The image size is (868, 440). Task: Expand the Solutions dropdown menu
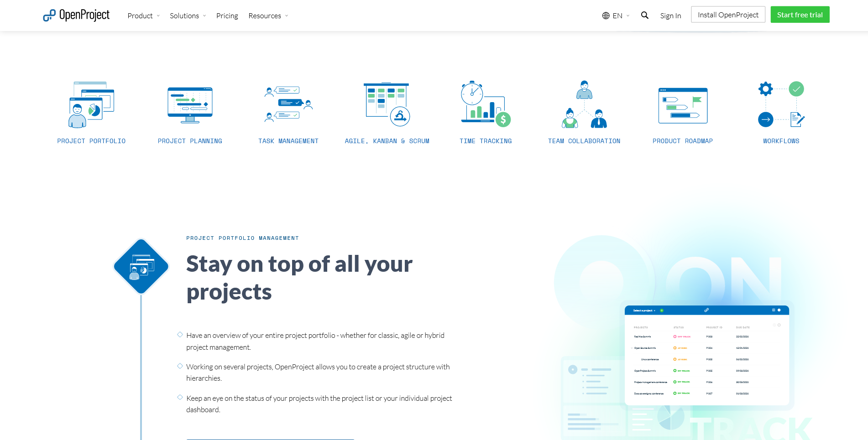[x=188, y=16]
